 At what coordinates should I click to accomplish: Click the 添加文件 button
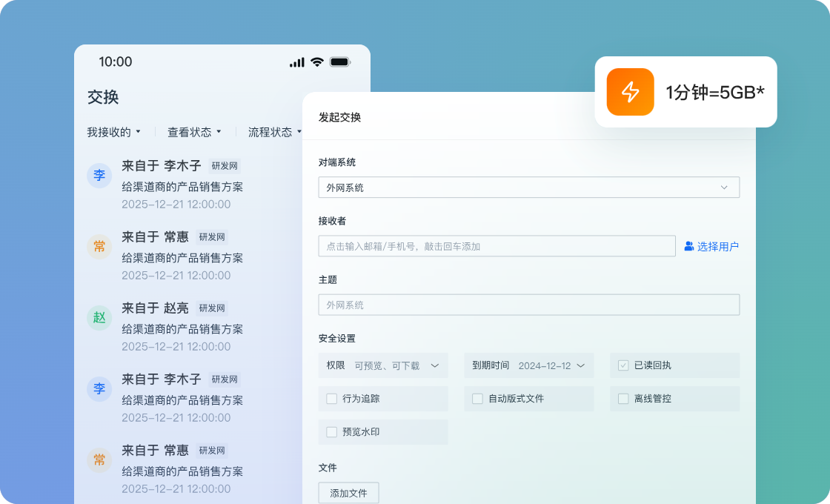click(348, 493)
